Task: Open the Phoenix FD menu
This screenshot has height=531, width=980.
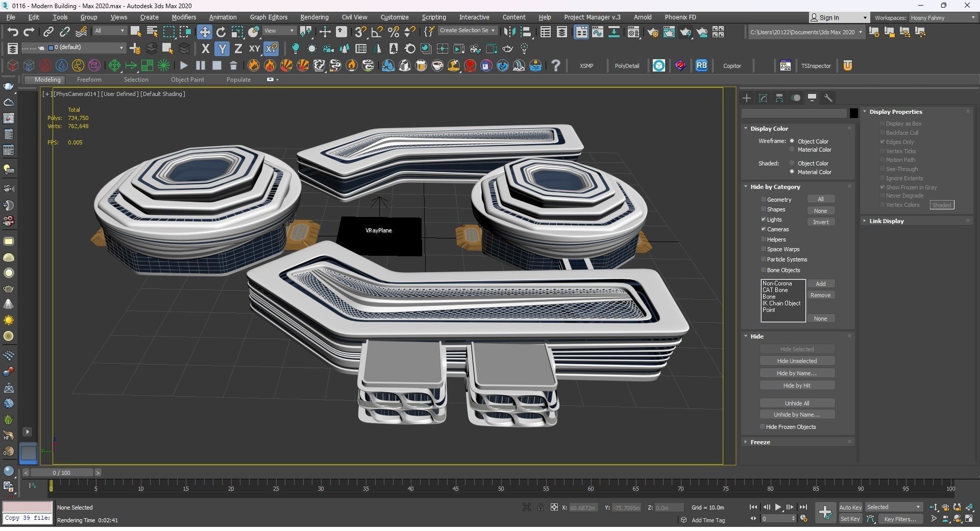Action: coord(680,17)
